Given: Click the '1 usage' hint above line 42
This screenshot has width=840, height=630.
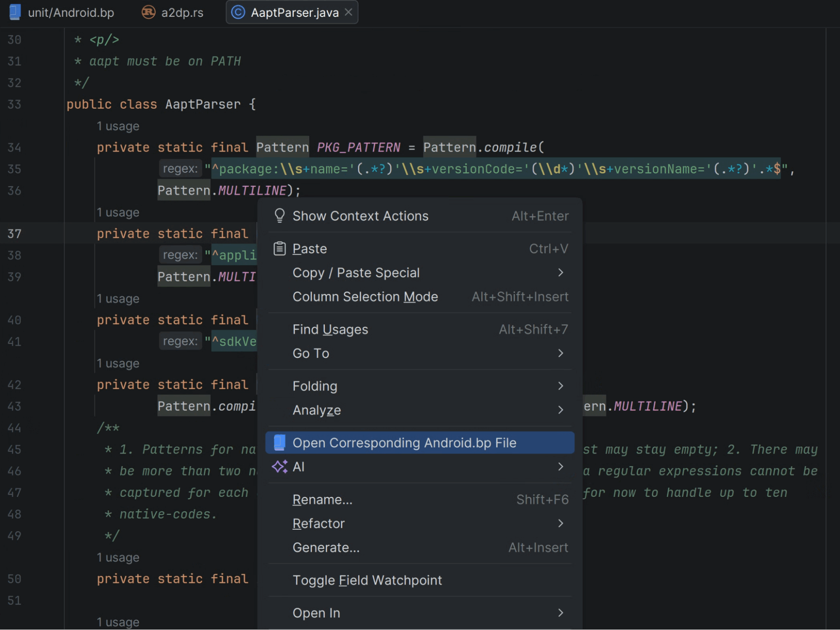Looking at the screenshot, I should coord(118,363).
